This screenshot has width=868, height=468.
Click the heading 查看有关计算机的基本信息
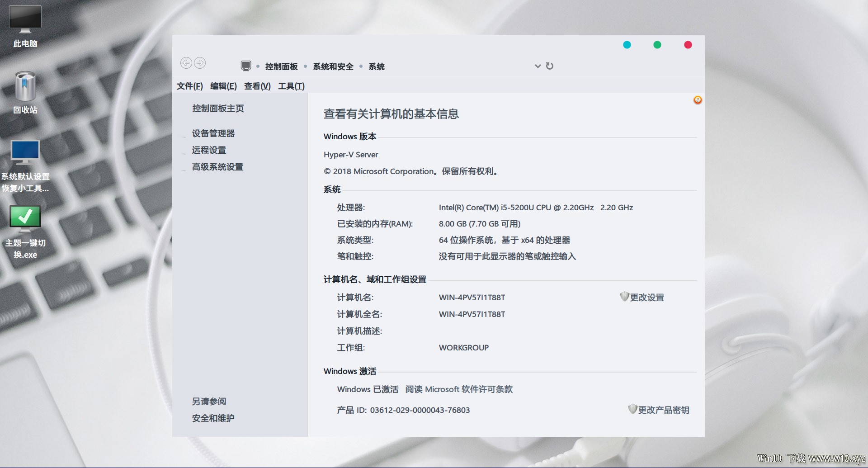point(391,114)
